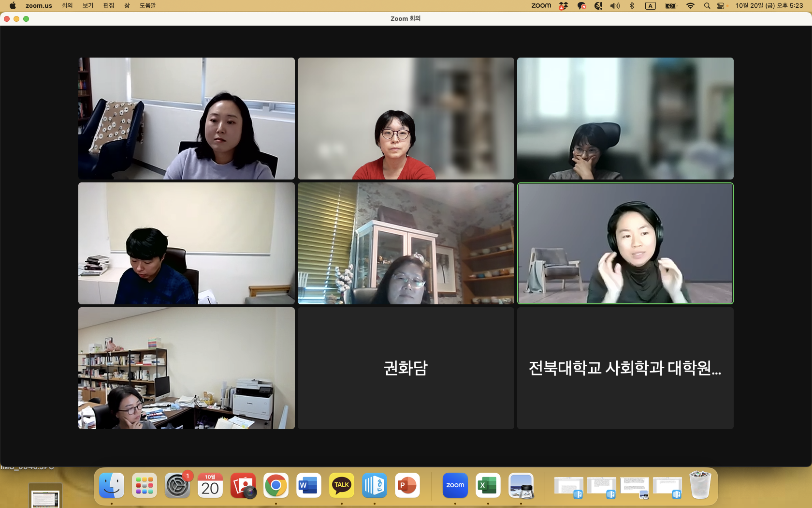Open the 보기 menu
Screen dimensions: 812x508
[x=87, y=5]
